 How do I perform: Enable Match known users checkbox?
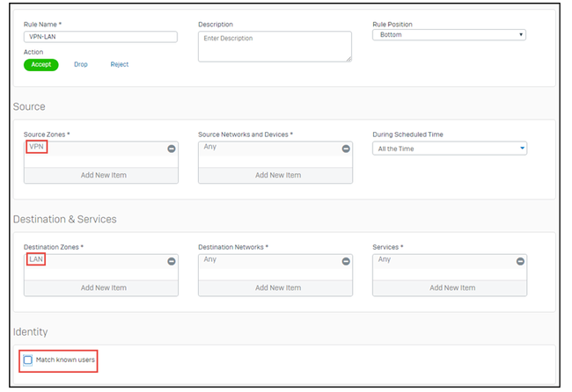click(28, 360)
